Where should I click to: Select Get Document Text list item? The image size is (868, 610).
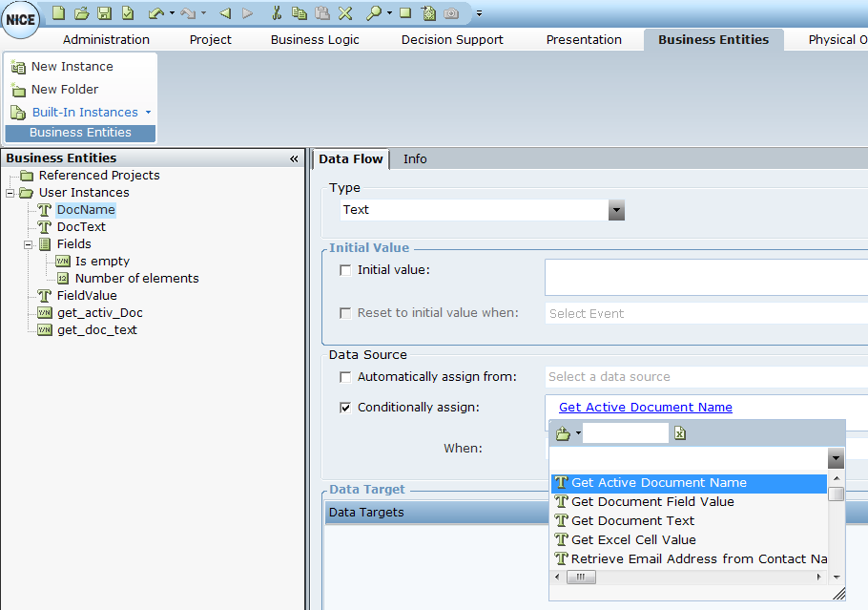(632, 521)
